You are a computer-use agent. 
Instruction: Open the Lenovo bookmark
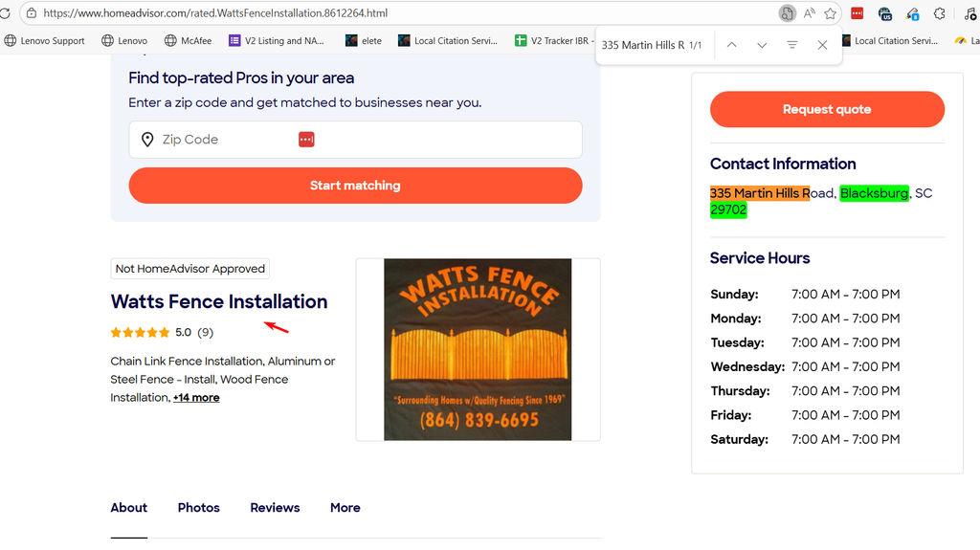(x=124, y=40)
